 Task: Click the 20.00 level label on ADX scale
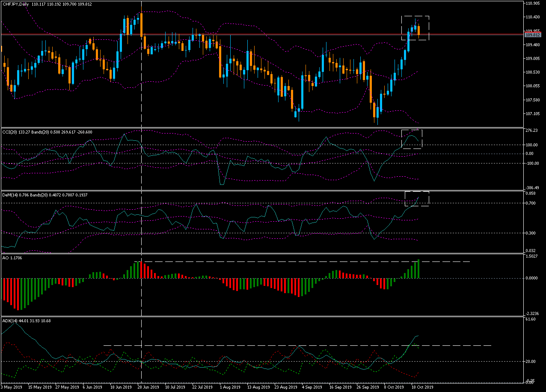click(x=531, y=361)
